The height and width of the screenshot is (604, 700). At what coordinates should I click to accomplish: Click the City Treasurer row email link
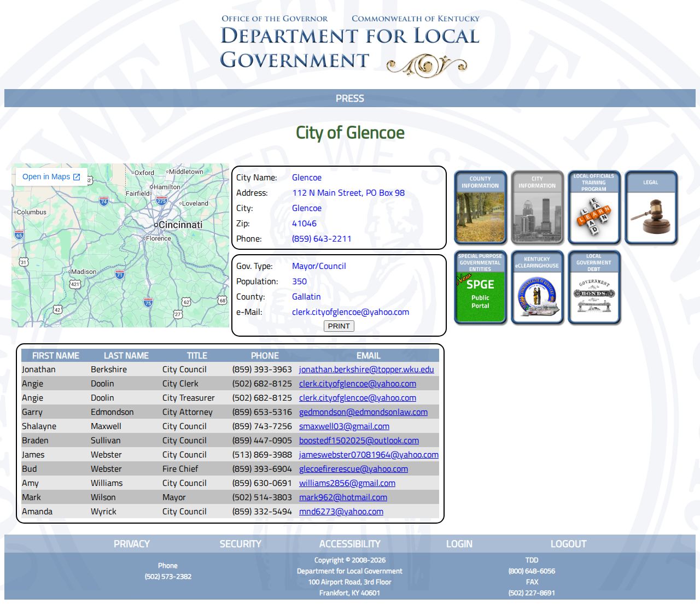(x=358, y=398)
